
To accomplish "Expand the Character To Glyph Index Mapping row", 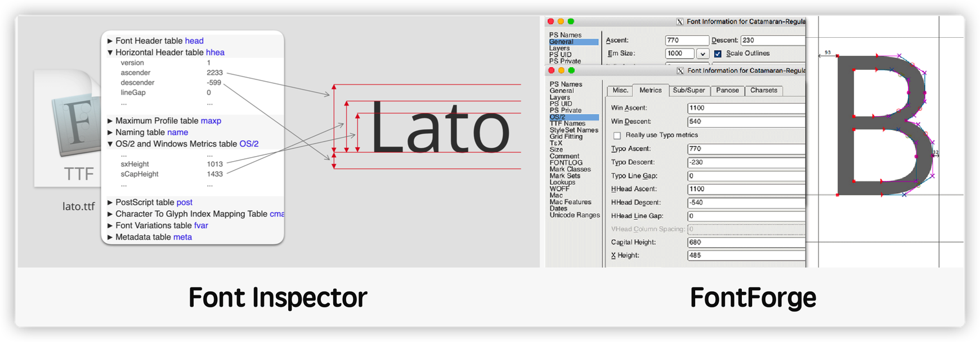I will click(110, 214).
